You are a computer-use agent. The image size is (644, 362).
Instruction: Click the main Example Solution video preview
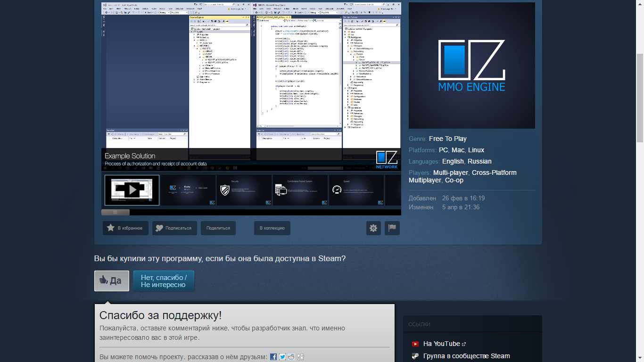(251, 86)
